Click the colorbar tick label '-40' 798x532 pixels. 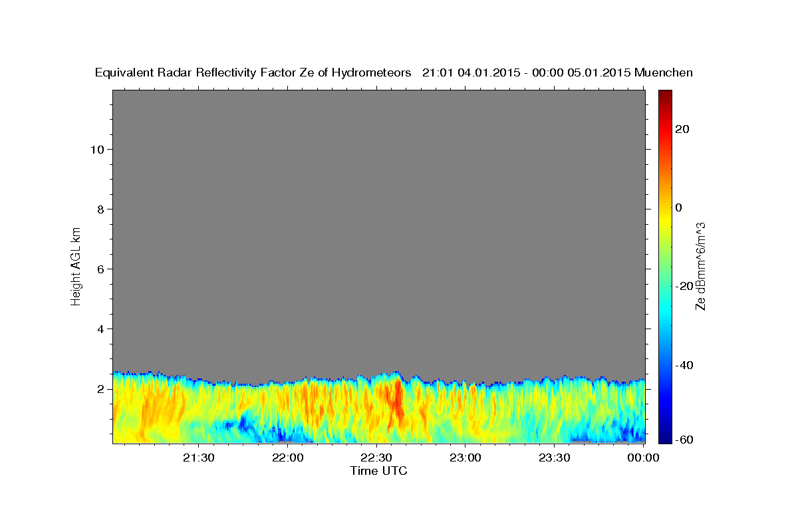coord(684,364)
